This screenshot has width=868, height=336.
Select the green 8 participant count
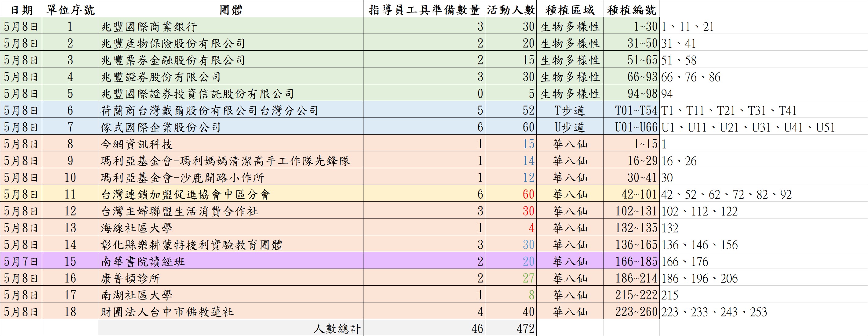(x=511, y=294)
